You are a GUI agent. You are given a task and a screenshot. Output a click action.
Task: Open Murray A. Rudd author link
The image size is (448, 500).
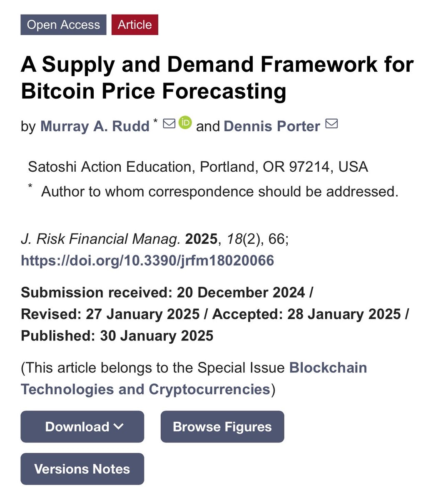(95, 126)
